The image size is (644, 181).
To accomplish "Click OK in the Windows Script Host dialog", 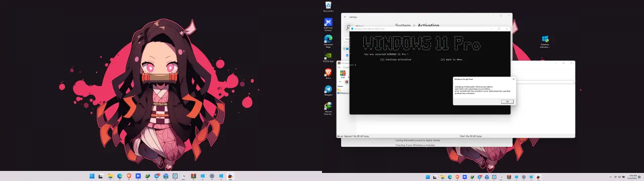I will tap(507, 102).
